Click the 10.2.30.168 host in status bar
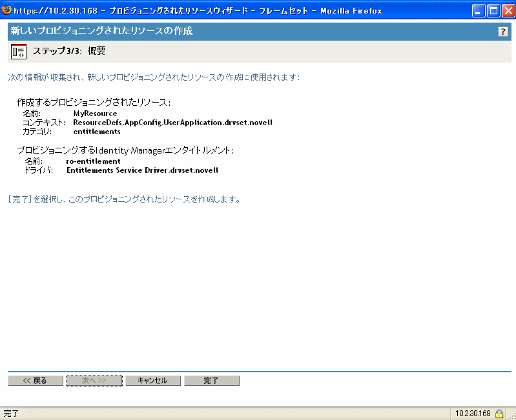The height and width of the screenshot is (420, 516). pyautogui.click(x=473, y=413)
